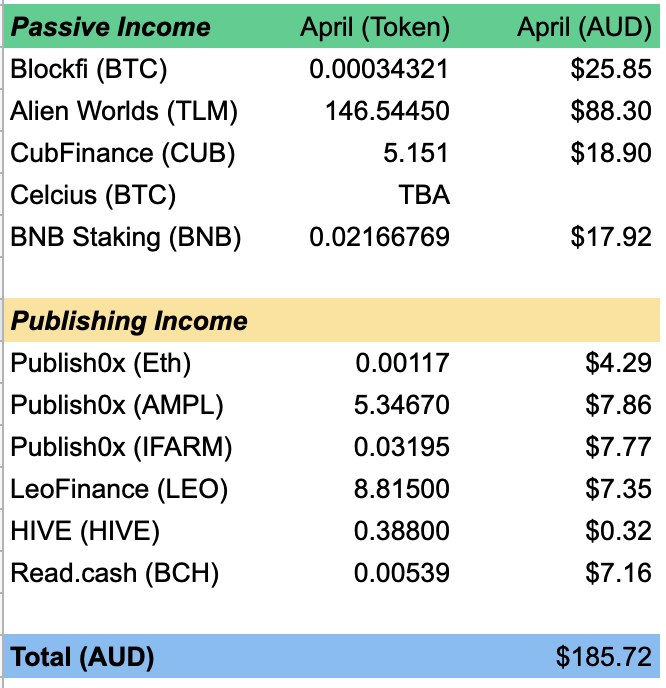
Task: Click the 0.03195 token cell
Action: (402, 447)
